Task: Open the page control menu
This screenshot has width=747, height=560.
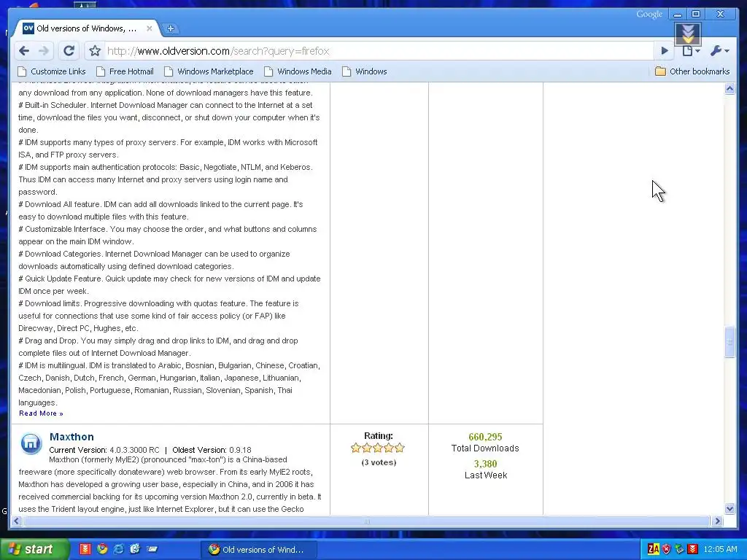Action: click(691, 50)
